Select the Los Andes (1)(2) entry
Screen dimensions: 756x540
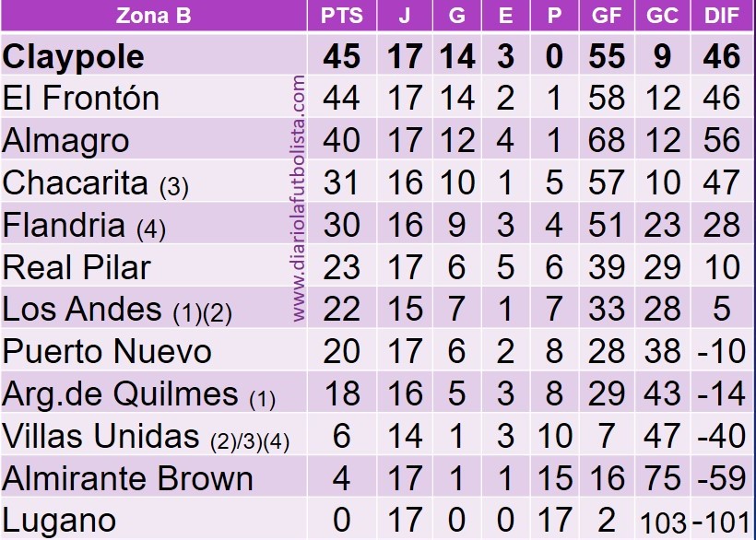point(117,310)
